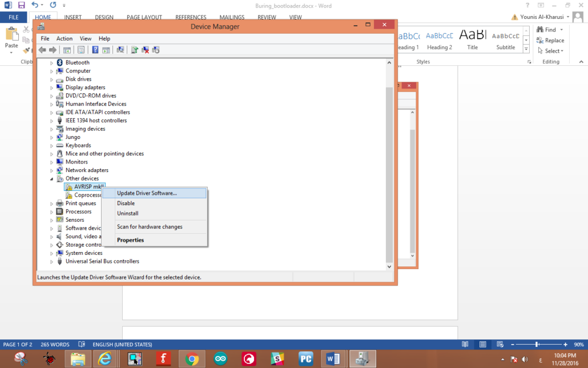Click the Forward arrow in Device Manager toolbar
The image size is (588, 368).
click(53, 50)
